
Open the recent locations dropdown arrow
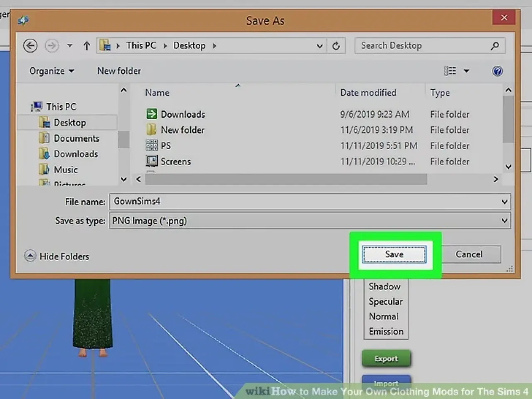click(70, 46)
